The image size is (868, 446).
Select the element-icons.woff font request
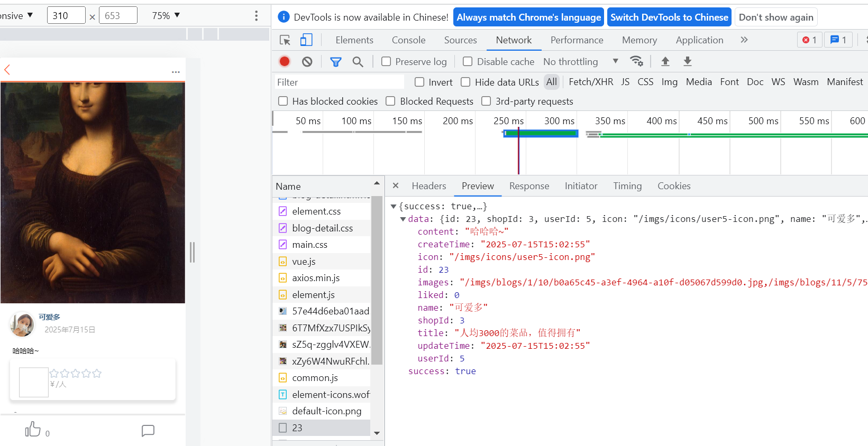(322, 394)
